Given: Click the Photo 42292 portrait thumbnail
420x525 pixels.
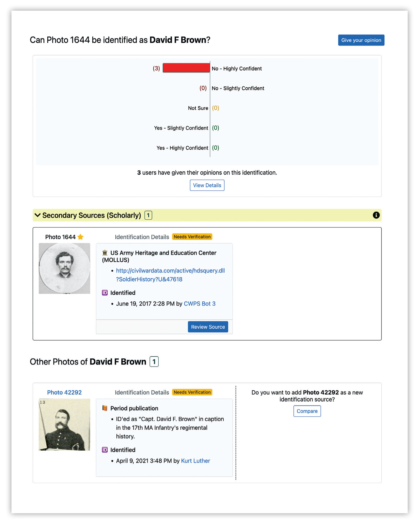Looking at the screenshot, I should coord(64,424).
